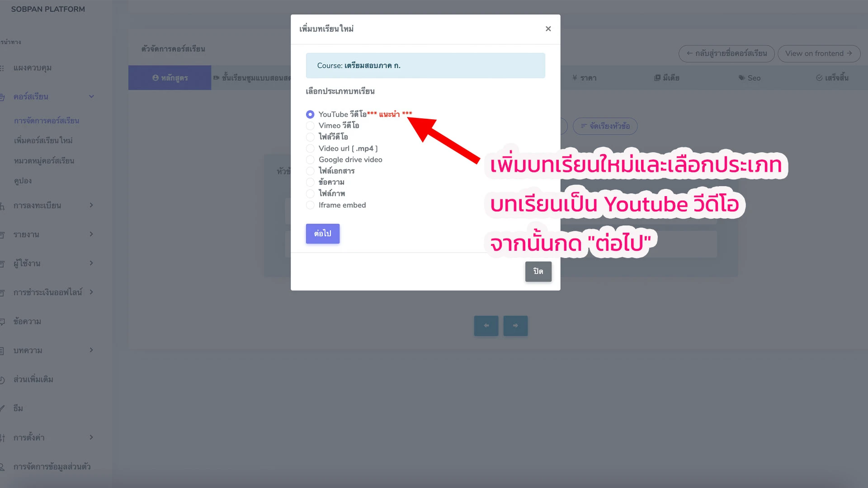Open แผงควบคุม in sidebar

tap(33, 68)
